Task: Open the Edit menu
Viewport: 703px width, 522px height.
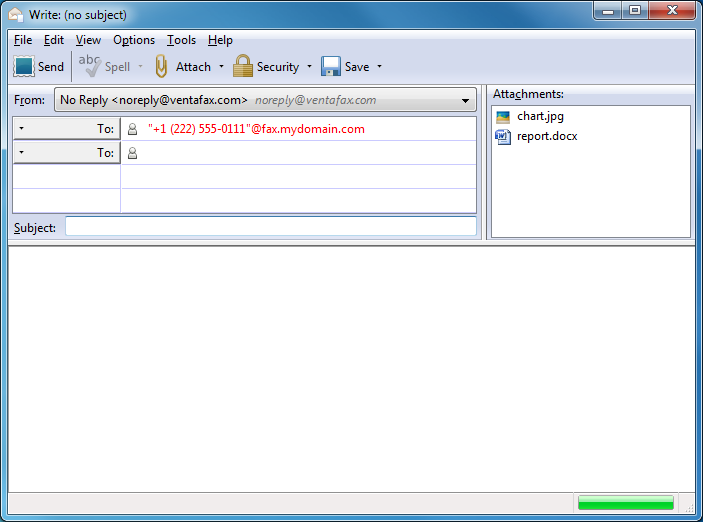Action: 54,40
